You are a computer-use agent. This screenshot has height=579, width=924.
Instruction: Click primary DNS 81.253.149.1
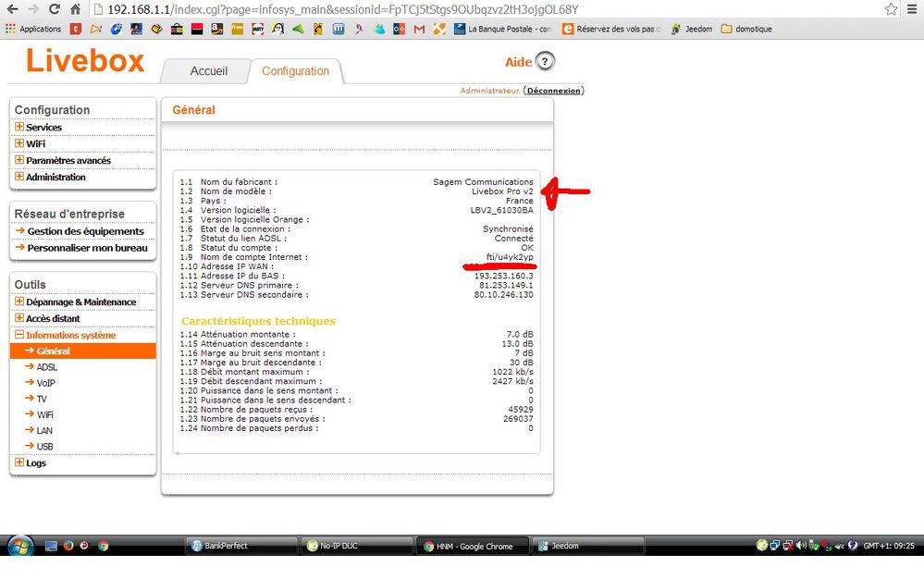pos(506,285)
